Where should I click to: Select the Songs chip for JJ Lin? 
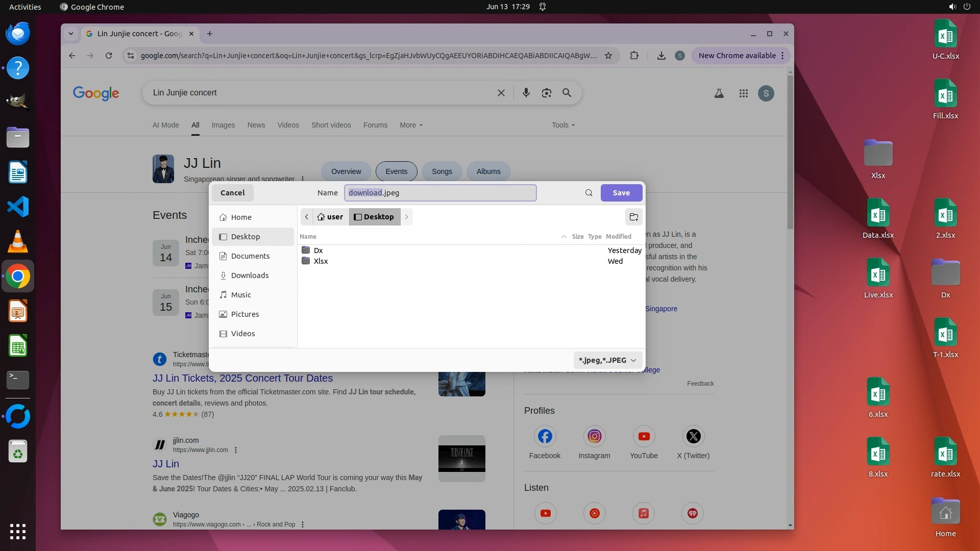point(442,171)
